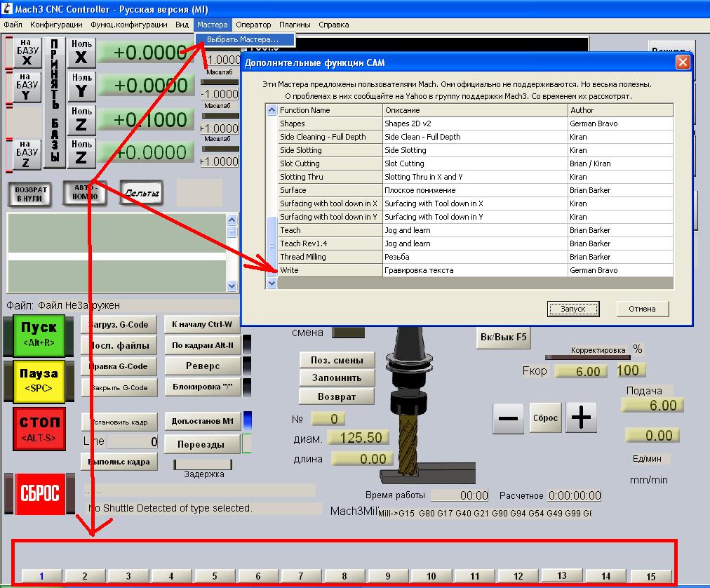Decrease feed override with minus button
Screen dimensions: 710x588
point(508,417)
